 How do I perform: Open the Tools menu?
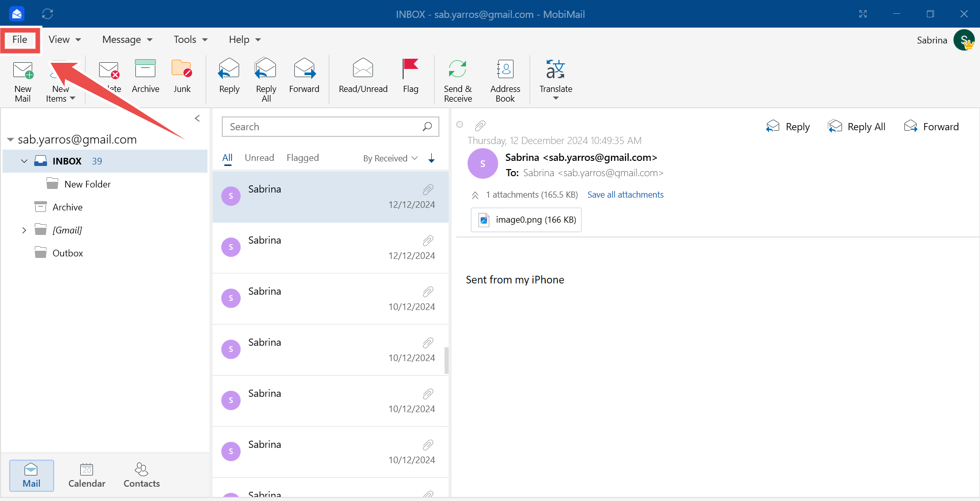pyautogui.click(x=191, y=40)
